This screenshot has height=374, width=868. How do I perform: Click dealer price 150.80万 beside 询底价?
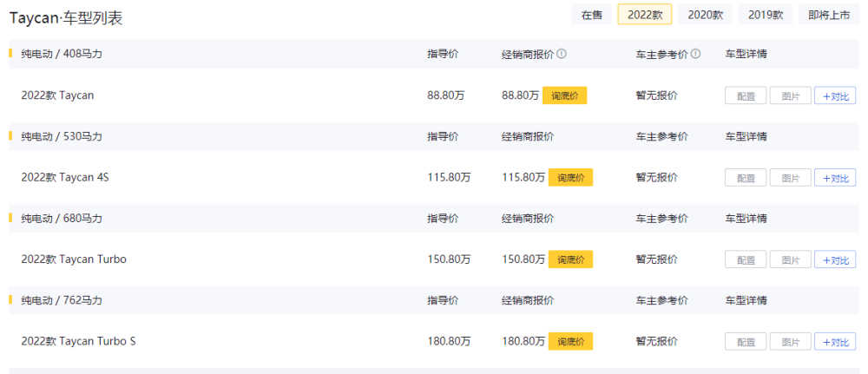tap(523, 259)
